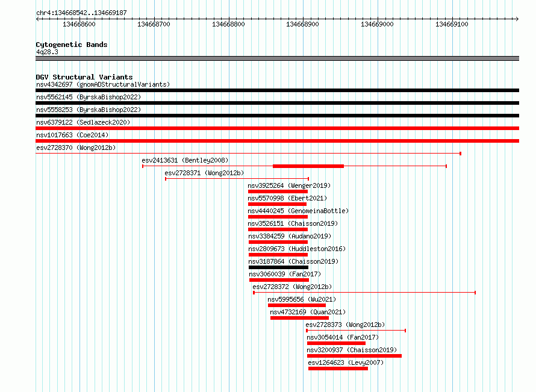Click the thin red line of esv2728372
The height and width of the screenshot is (392, 536).
pyautogui.click(x=364, y=293)
